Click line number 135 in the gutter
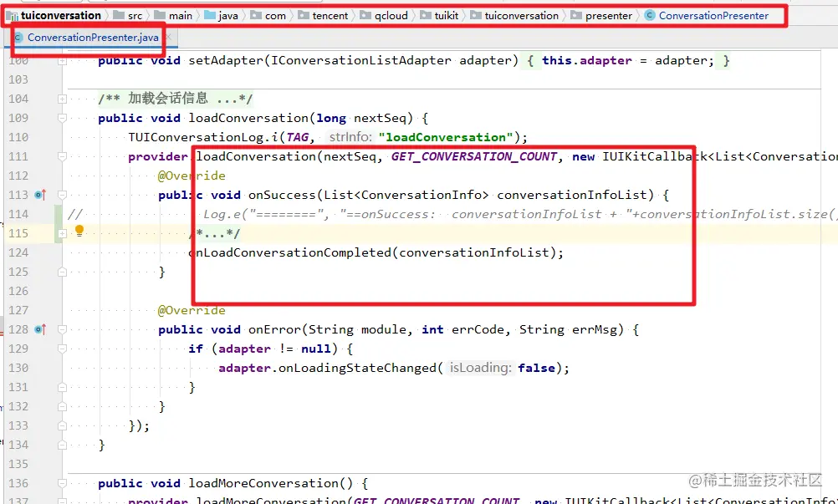Image resolution: width=838 pixels, height=504 pixels. [x=18, y=464]
